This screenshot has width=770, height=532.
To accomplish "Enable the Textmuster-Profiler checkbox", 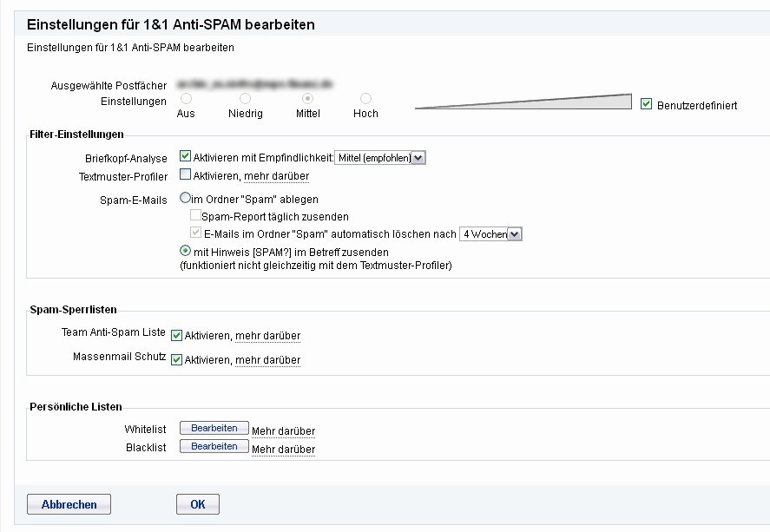I will point(185,176).
